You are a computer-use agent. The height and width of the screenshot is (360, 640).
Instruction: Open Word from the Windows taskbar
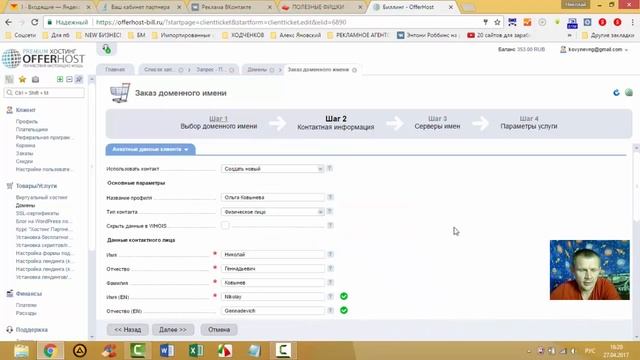pyautogui.click(x=167, y=350)
